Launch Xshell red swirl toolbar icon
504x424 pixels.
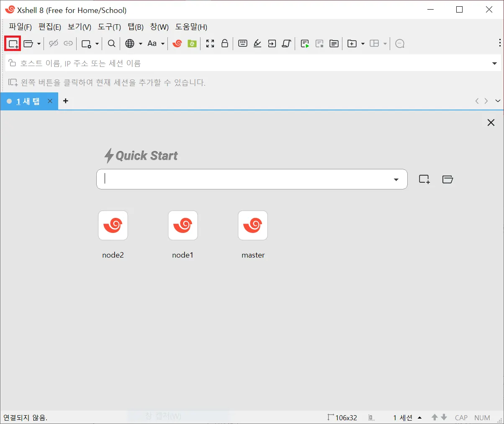[x=177, y=43]
